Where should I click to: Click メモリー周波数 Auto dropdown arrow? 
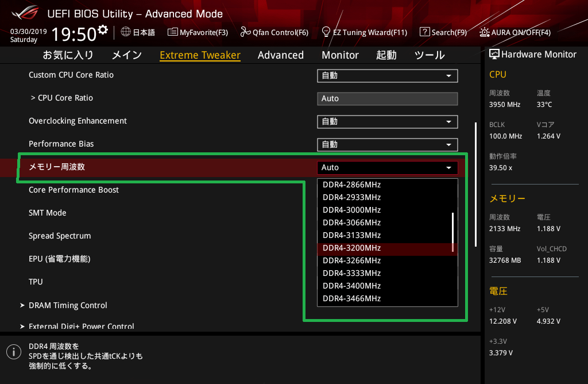tap(448, 167)
